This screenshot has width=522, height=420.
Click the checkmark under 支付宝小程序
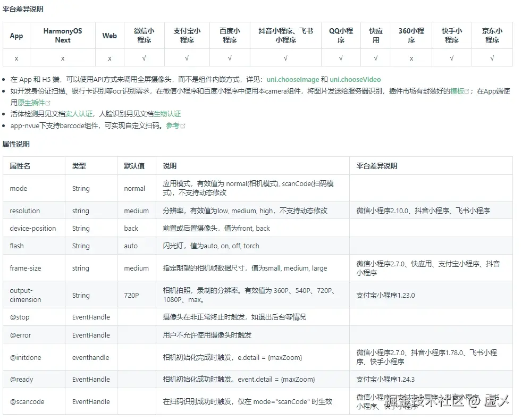[x=187, y=58]
